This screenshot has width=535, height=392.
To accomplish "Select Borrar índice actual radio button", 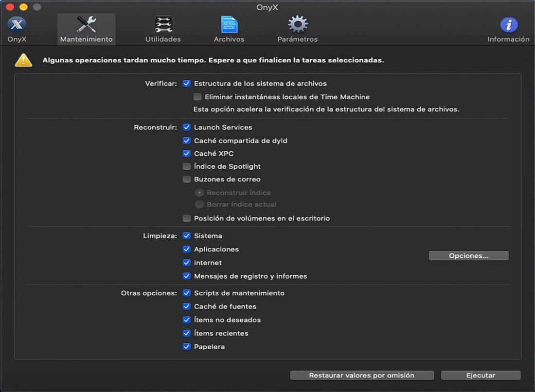I will click(x=199, y=204).
